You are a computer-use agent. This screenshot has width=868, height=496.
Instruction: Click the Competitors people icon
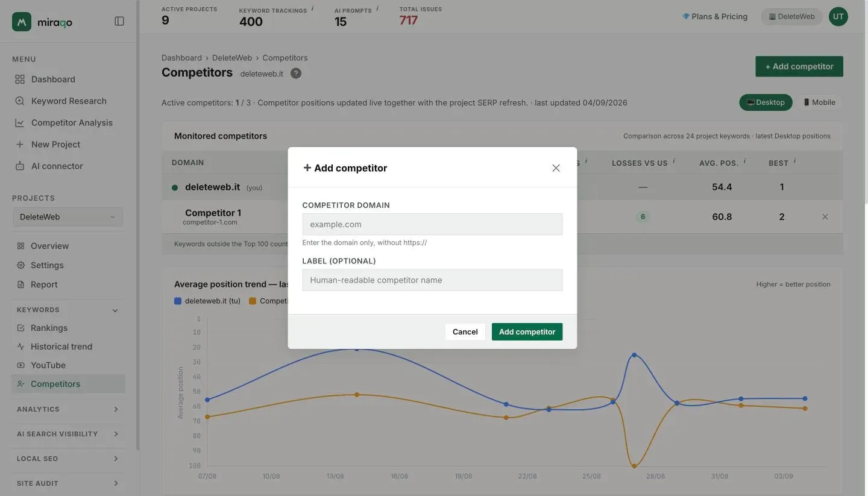tap(20, 384)
